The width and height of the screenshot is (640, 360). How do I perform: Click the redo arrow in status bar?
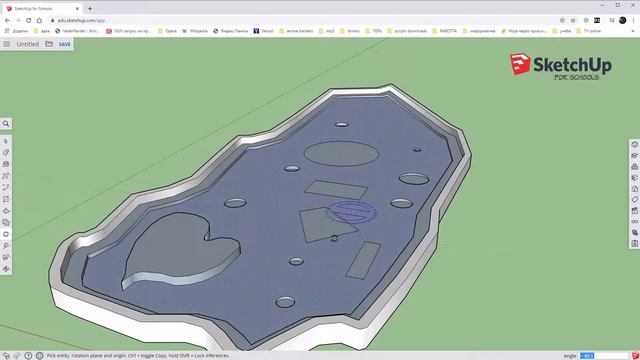(x=17, y=356)
